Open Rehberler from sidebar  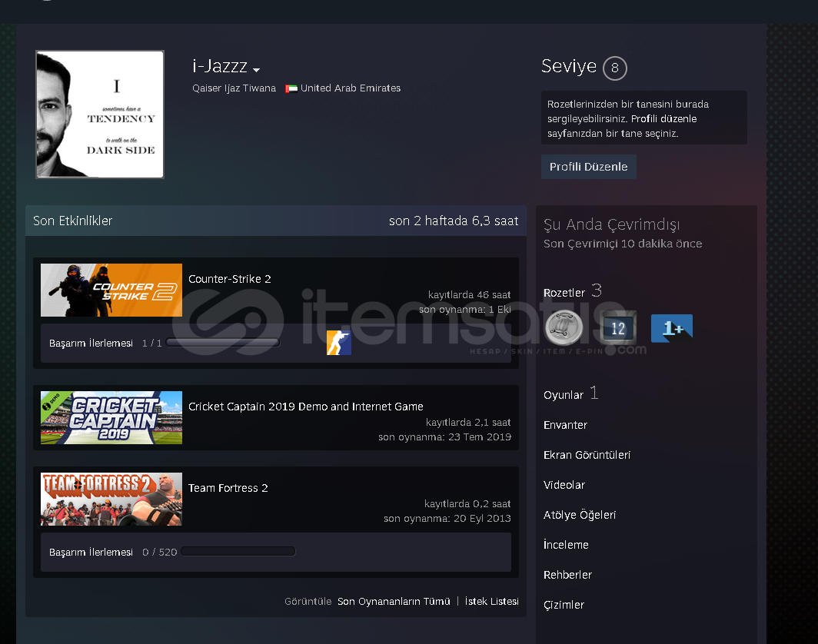(x=567, y=575)
